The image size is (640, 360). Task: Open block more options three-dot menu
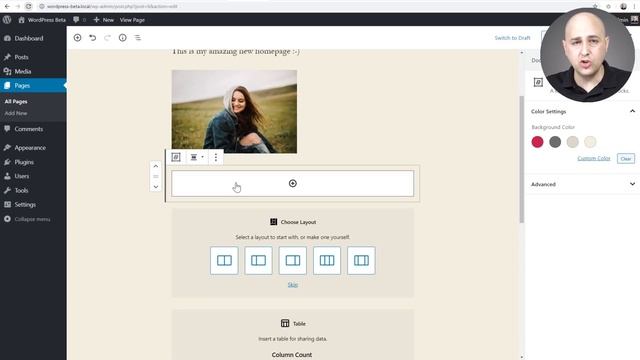[x=216, y=157]
